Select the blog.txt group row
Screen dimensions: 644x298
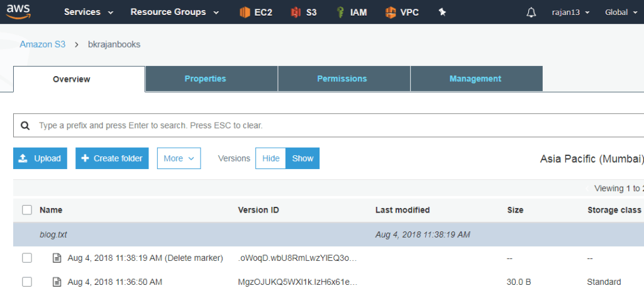tap(328, 235)
